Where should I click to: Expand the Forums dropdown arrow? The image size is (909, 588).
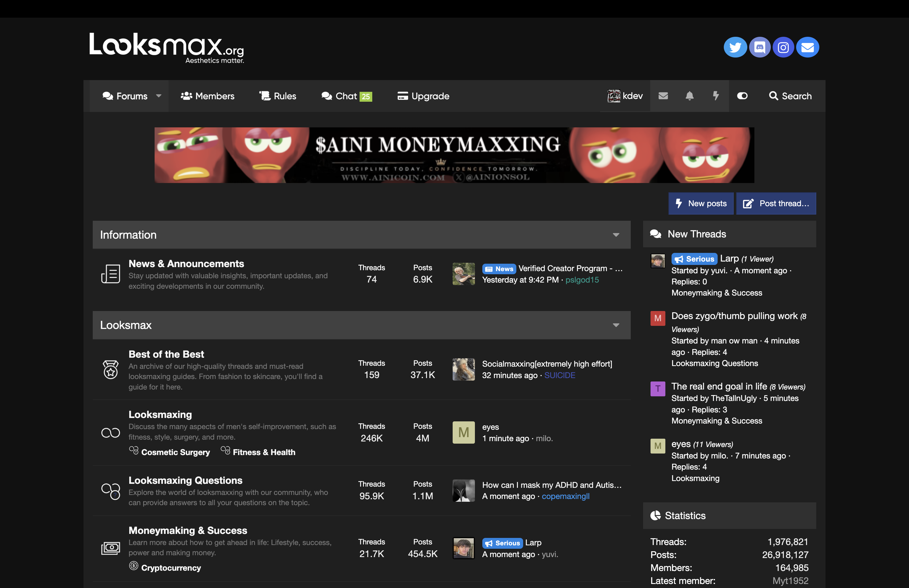tap(159, 96)
